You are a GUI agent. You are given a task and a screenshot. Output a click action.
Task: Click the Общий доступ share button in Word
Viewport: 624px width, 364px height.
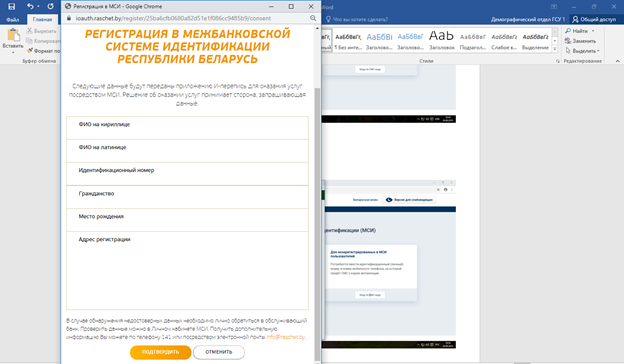(594, 19)
